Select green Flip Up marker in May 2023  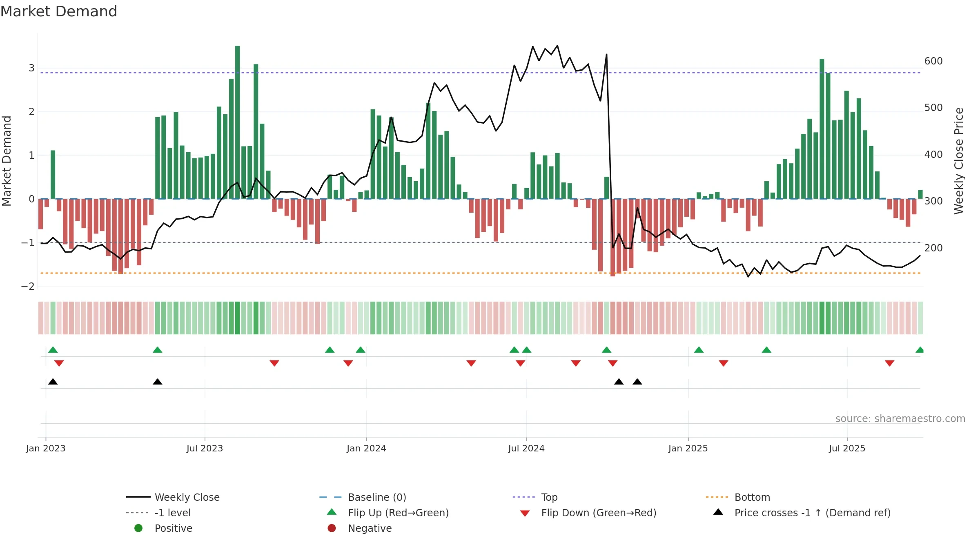[158, 350]
